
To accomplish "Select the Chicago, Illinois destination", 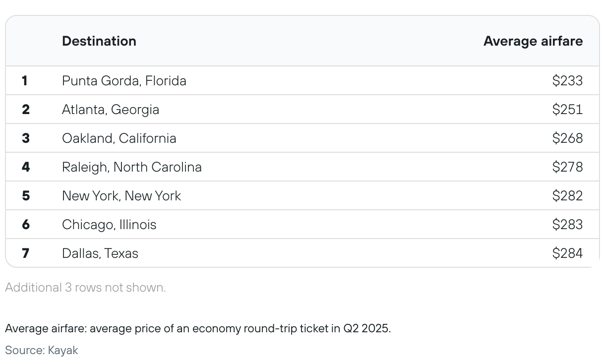I will coord(109,225).
